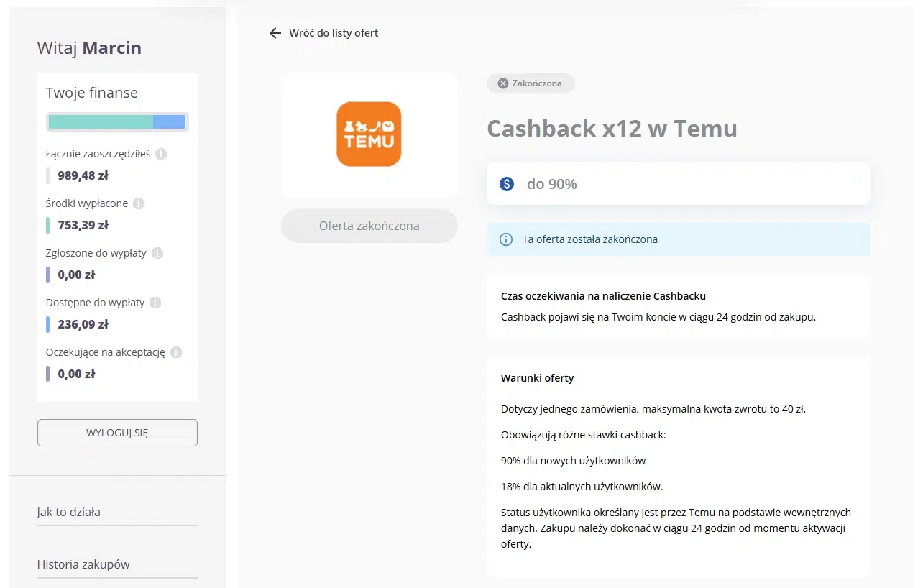This screenshot has width=923, height=588.
Task: Click the info icon beside 'Oczekujące na akceptację'
Action: [x=177, y=352]
